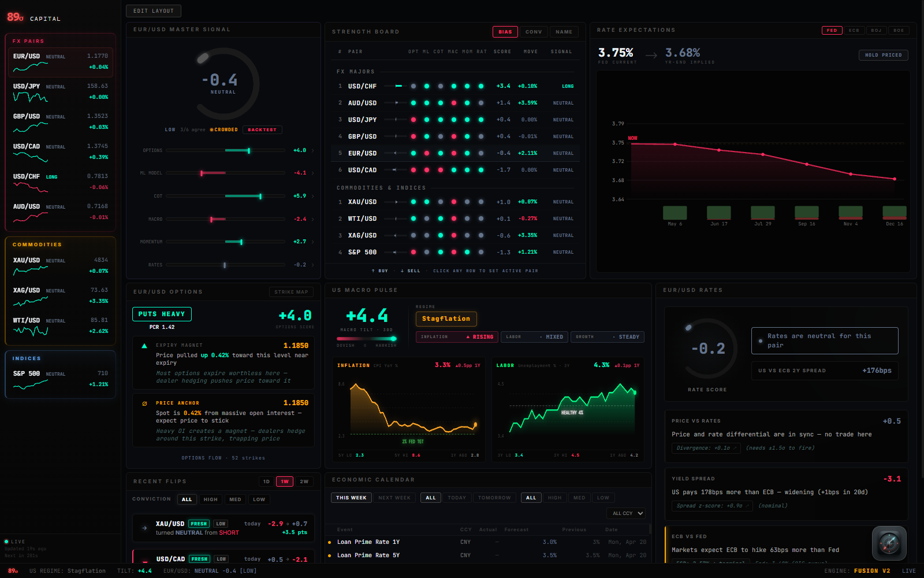Viewport: 924px width, 578px height.
Task: Expand the Spread z-score detail
Action: [711, 505]
